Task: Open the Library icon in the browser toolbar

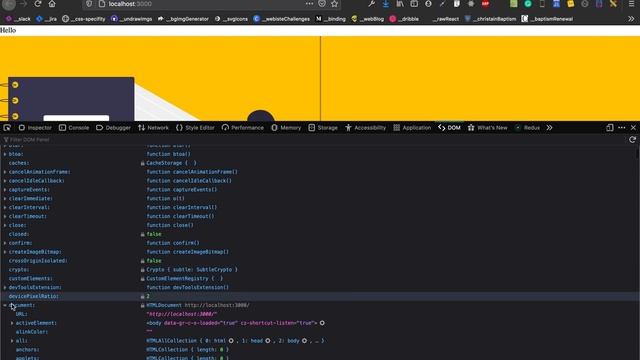Action: [400, 4]
